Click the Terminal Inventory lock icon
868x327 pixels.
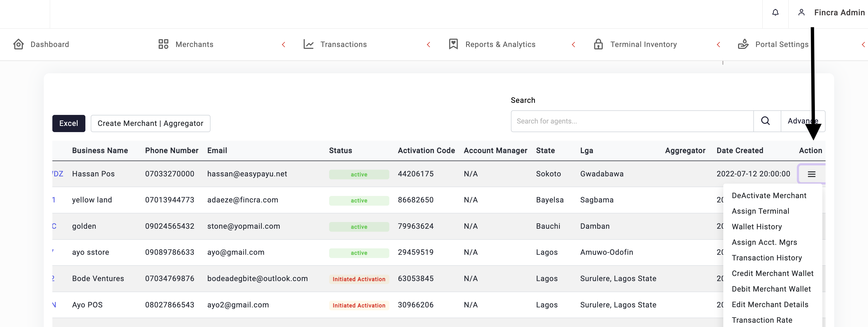click(x=598, y=44)
